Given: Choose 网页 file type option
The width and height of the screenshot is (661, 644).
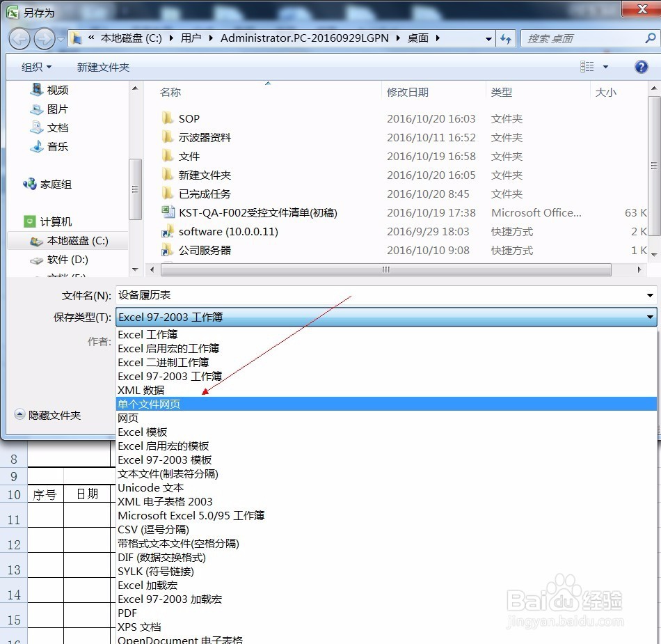Looking at the screenshot, I should click(x=386, y=418).
